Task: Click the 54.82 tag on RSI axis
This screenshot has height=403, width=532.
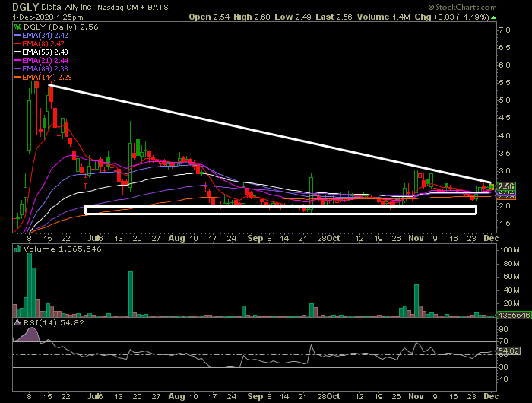Action: click(x=508, y=351)
